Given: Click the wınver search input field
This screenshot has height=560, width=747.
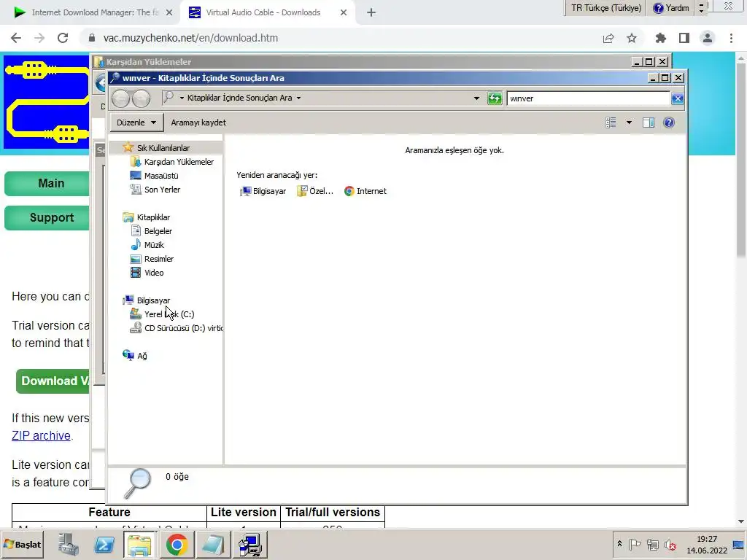Looking at the screenshot, I should [589, 98].
